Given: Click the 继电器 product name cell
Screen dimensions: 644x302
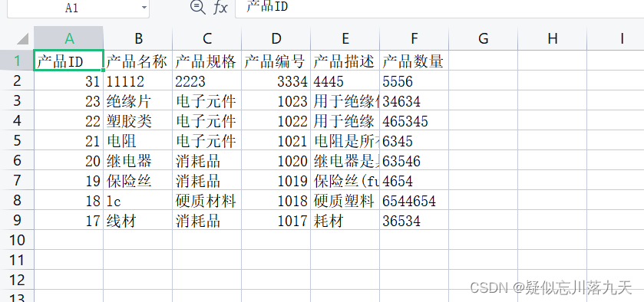Looking at the screenshot, I should [x=138, y=160].
